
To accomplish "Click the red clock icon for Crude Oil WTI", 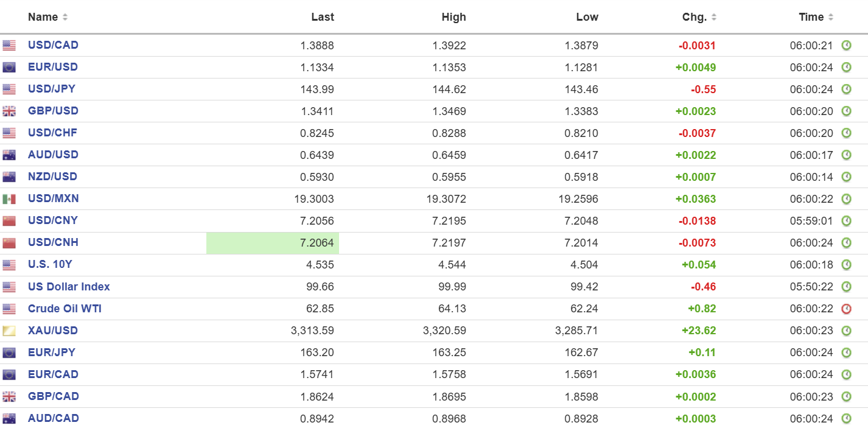I will click(x=846, y=309).
